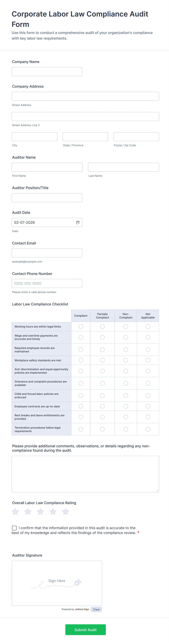Set rating to four stars
The height and width of the screenshot is (644, 169).
tap(53, 512)
